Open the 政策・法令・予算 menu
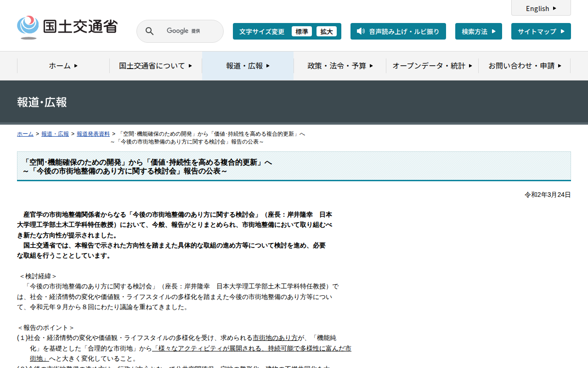588x368 pixels. (340, 66)
